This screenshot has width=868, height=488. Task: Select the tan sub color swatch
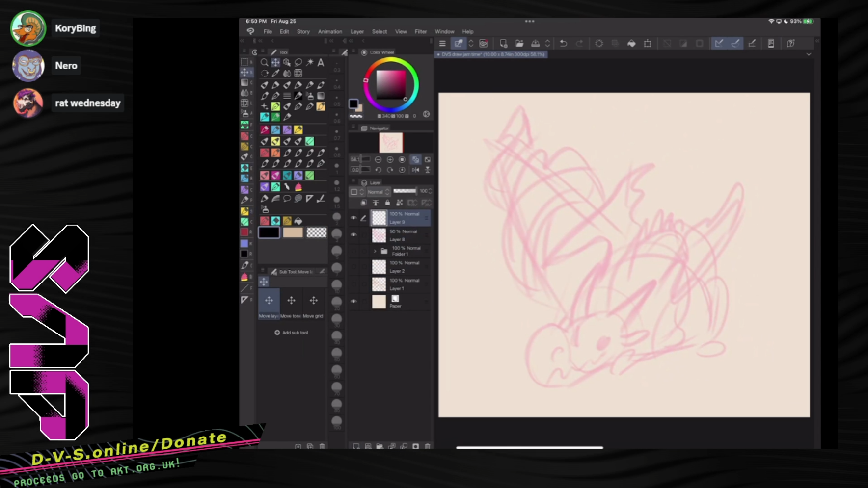293,232
